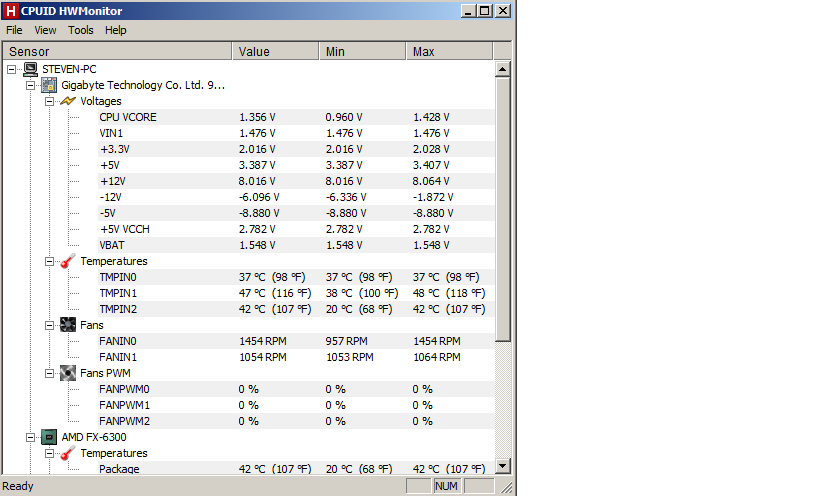Screen dimensions: 819x496
Task: Click the 957 RPM minimum value
Action: pos(347,341)
